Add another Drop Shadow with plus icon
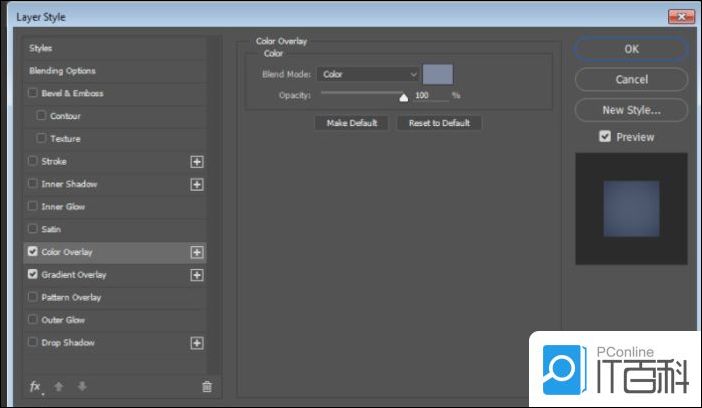Screen dimensions: 702x408 (x=197, y=343)
